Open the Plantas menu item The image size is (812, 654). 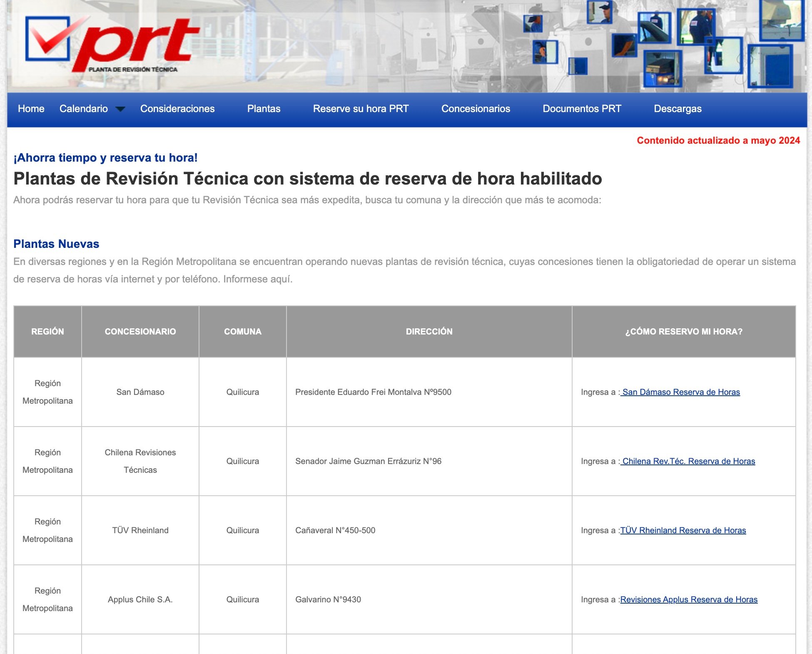point(264,109)
